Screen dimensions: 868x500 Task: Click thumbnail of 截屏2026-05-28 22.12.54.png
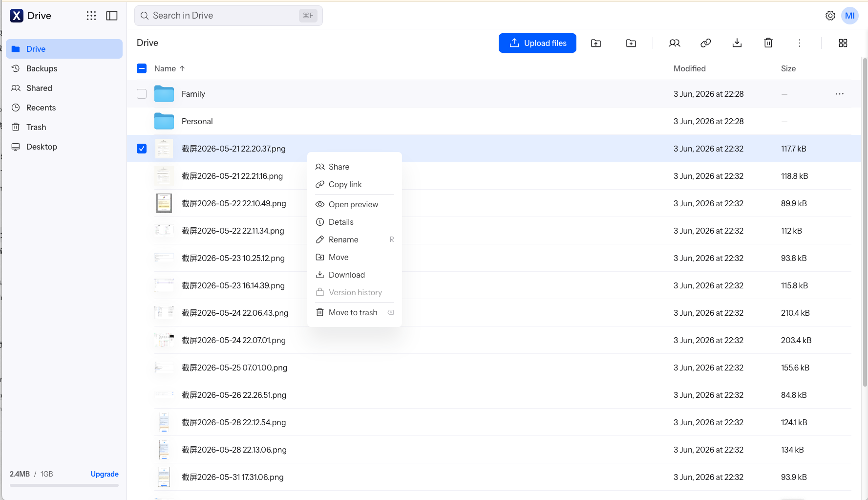[164, 422]
